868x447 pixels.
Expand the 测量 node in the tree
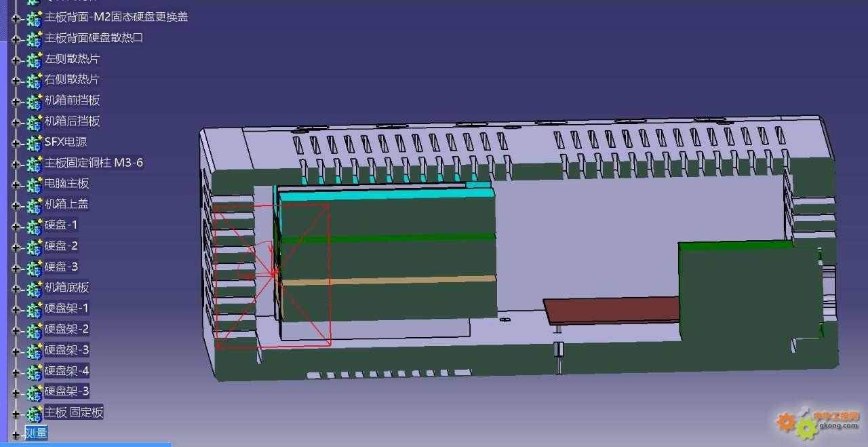(16, 434)
